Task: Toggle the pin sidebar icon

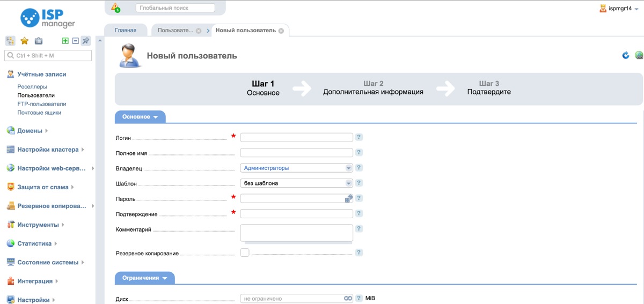Action: (x=86, y=41)
